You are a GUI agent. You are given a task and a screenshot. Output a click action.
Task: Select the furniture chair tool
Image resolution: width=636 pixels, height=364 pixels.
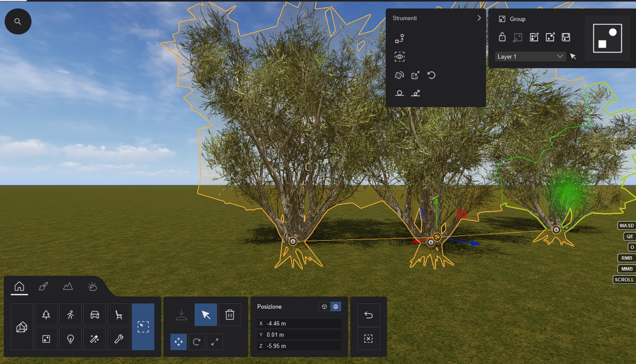click(x=119, y=315)
